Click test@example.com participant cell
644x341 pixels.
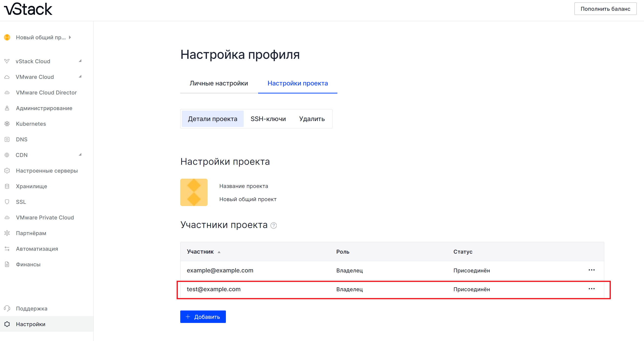tap(213, 289)
